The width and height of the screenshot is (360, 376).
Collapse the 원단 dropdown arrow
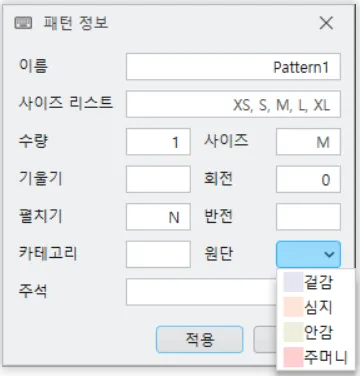coord(329,254)
